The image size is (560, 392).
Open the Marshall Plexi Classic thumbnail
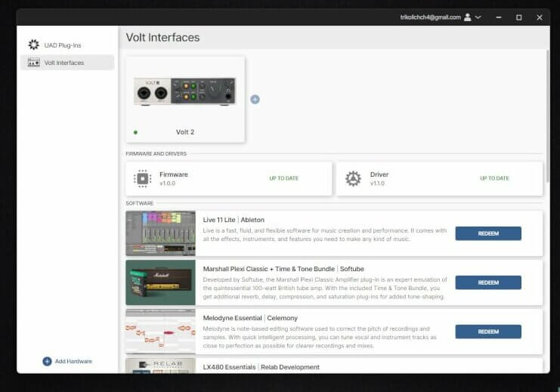click(x=160, y=282)
